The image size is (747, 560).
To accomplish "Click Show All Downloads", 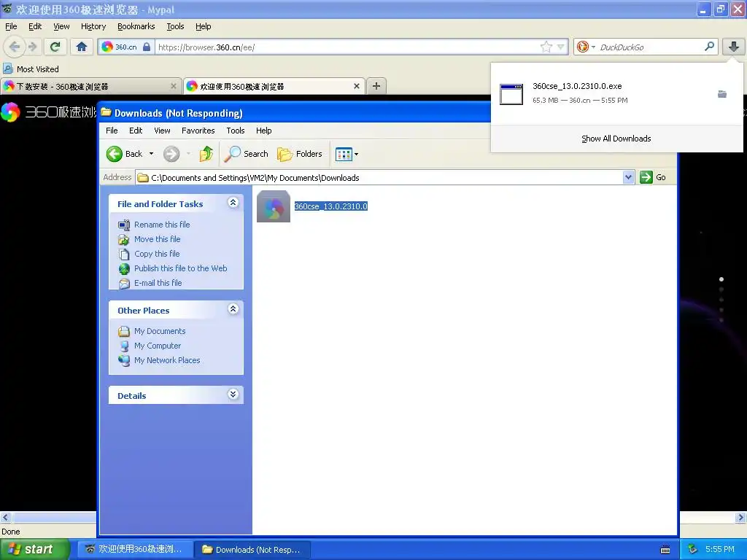I will pyautogui.click(x=616, y=139).
